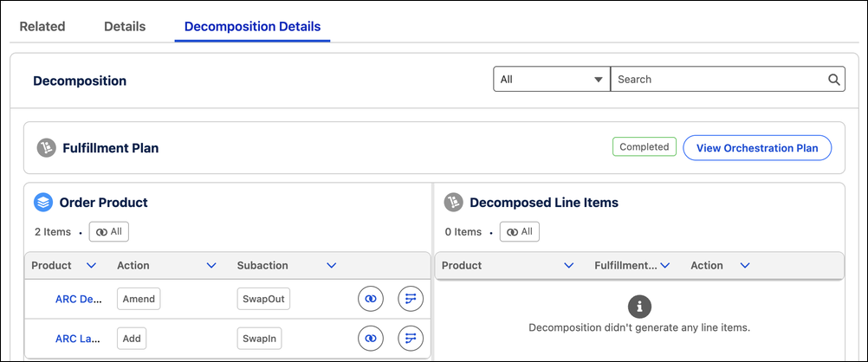Click the Decomposition heading

(x=80, y=81)
